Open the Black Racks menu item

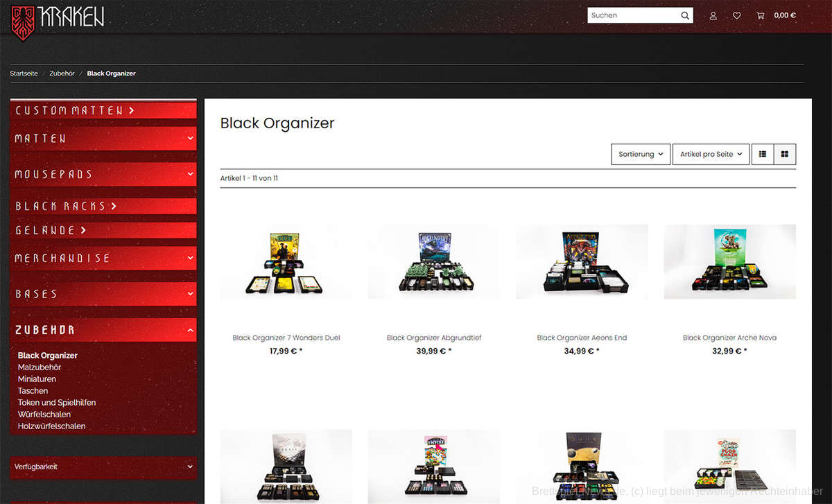[66, 206]
